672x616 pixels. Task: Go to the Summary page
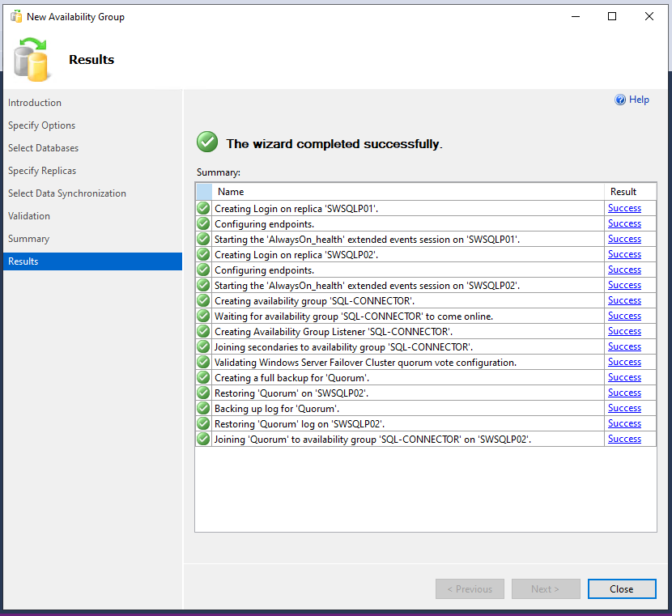pyautogui.click(x=28, y=239)
